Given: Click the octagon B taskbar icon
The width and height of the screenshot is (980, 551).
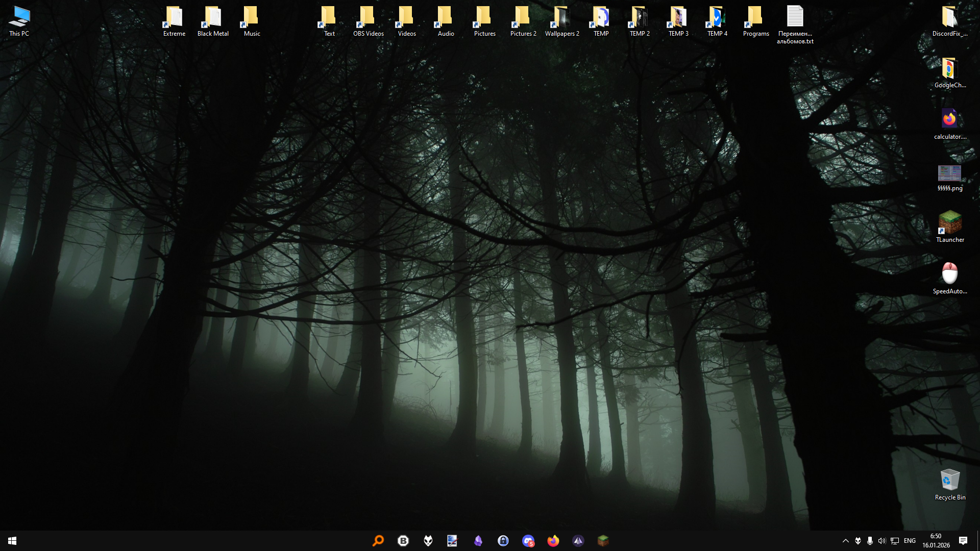Looking at the screenshot, I should [x=403, y=541].
